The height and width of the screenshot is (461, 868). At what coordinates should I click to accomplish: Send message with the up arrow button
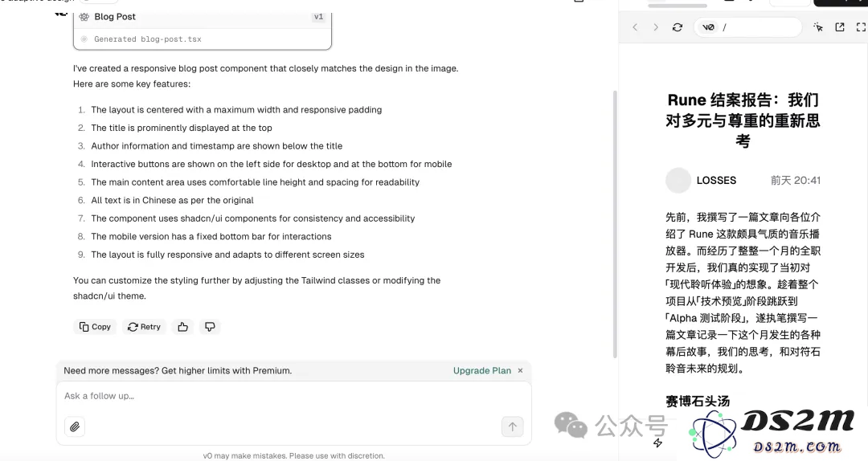pos(512,426)
